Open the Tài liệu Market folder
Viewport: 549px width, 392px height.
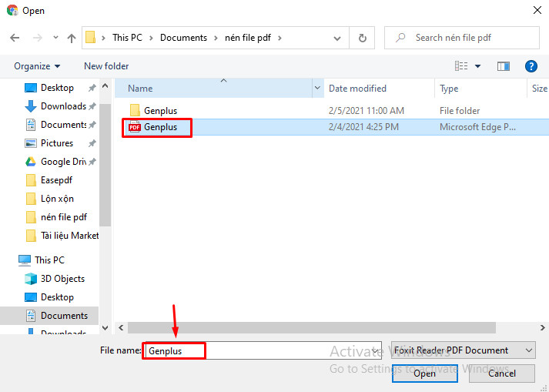pos(62,236)
